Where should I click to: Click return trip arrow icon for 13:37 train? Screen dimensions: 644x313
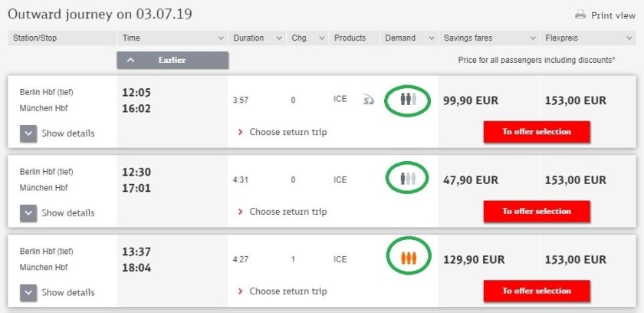[241, 292]
